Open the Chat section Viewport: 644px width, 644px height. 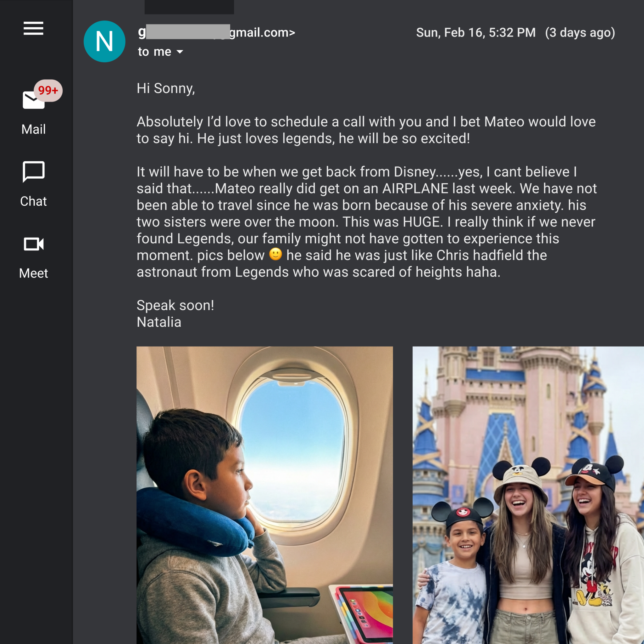pos(33,184)
